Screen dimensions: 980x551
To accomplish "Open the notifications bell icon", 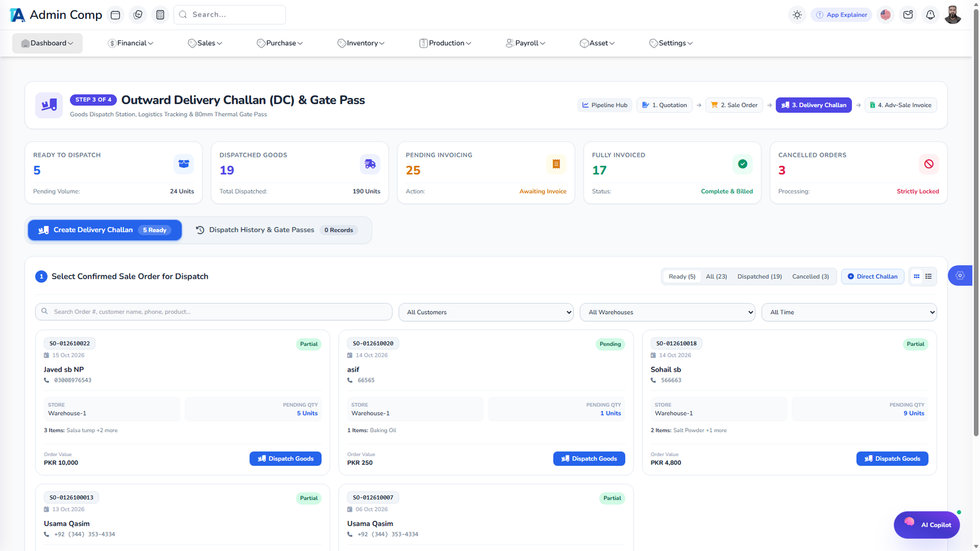I will [930, 15].
